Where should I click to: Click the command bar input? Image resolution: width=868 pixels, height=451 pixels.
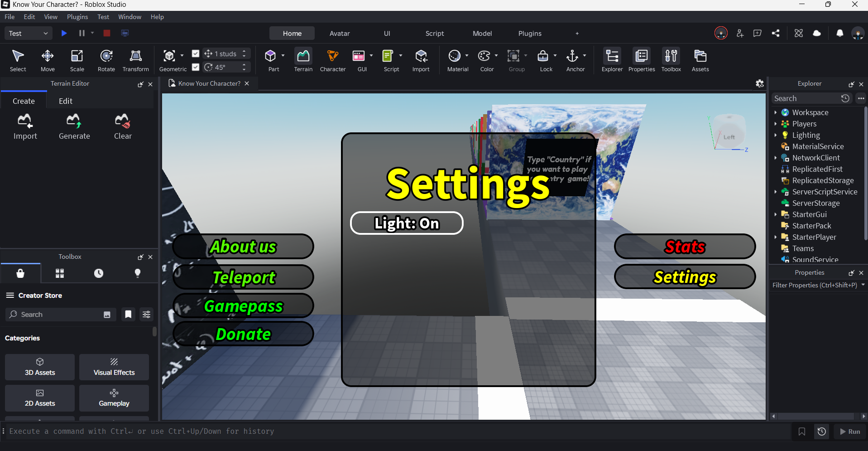tap(398, 432)
